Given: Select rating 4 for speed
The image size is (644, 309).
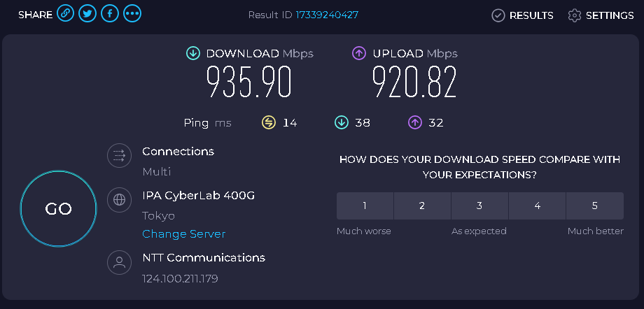Looking at the screenshot, I should pos(537,206).
